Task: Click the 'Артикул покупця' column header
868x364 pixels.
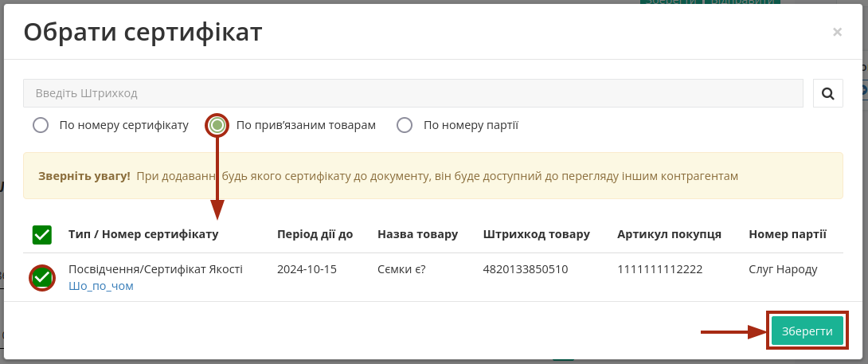Action: tap(669, 234)
